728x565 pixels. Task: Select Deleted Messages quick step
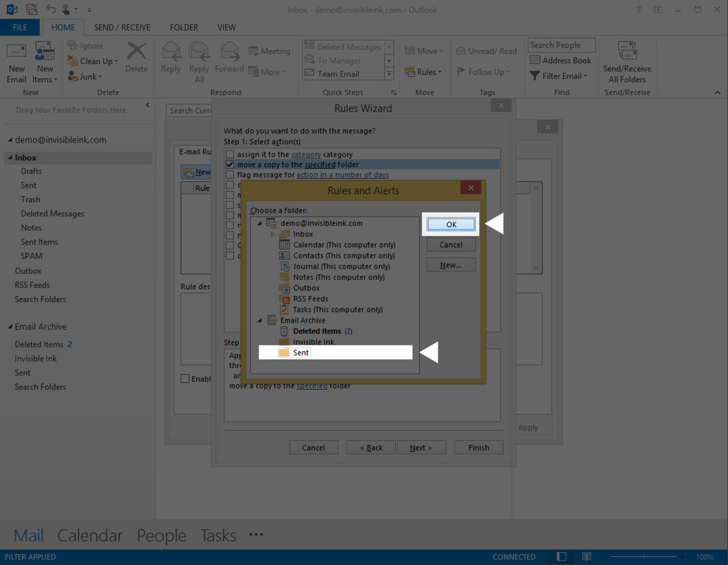click(x=343, y=47)
